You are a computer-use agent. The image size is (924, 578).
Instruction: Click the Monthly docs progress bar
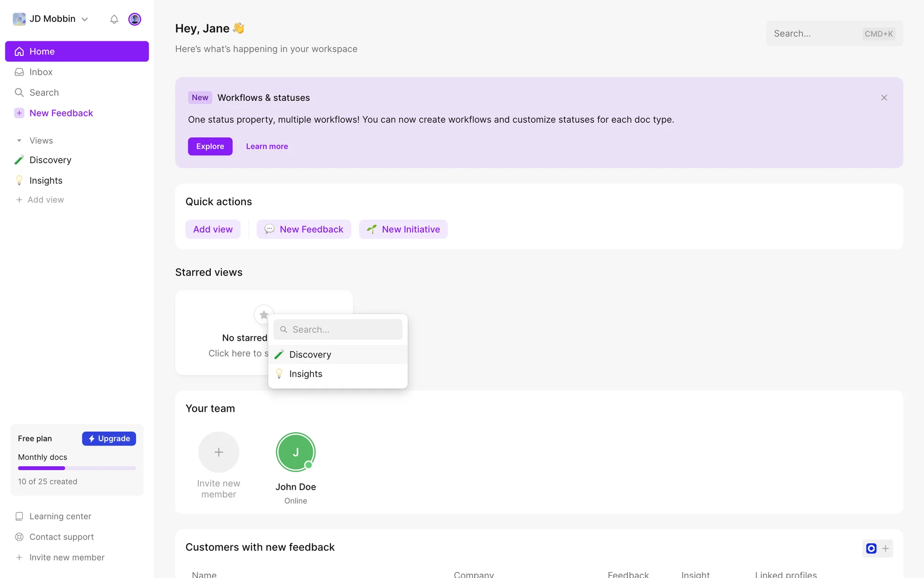click(x=77, y=468)
